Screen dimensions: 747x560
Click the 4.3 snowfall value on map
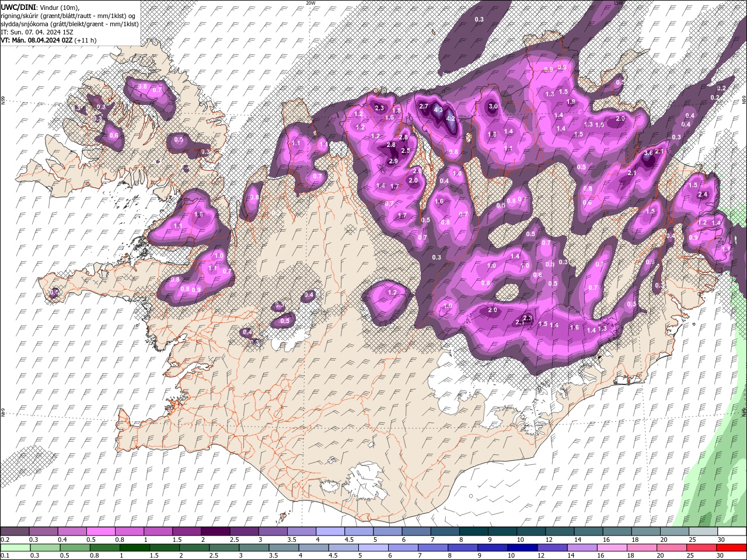(x=438, y=110)
